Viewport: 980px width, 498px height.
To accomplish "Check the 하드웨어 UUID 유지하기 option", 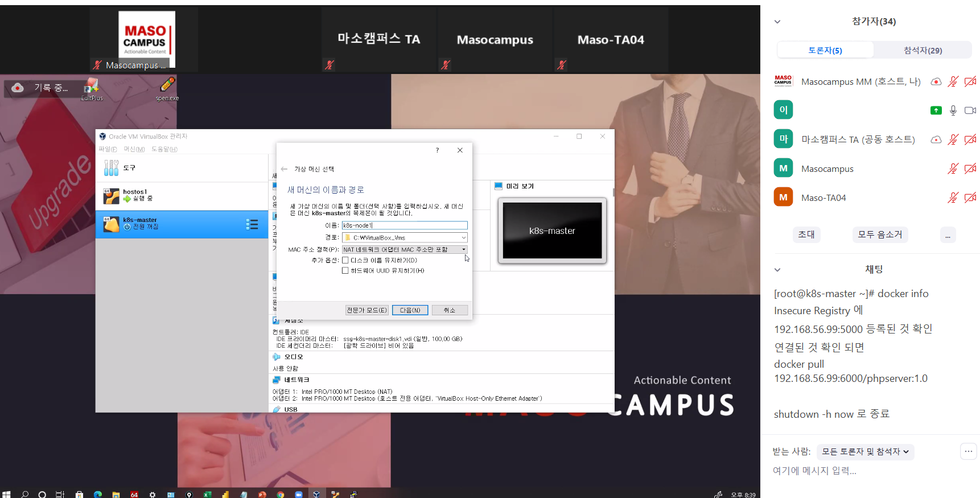I will click(x=345, y=270).
